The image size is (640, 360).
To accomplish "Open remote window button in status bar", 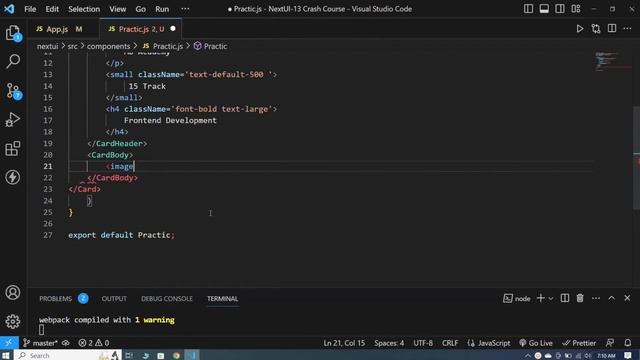I will 9,343.
